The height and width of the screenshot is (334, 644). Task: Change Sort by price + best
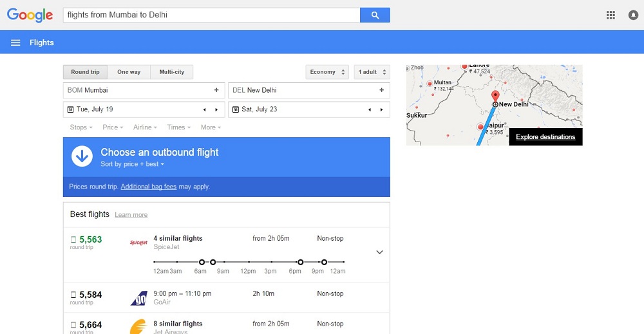pyautogui.click(x=132, y=164)
